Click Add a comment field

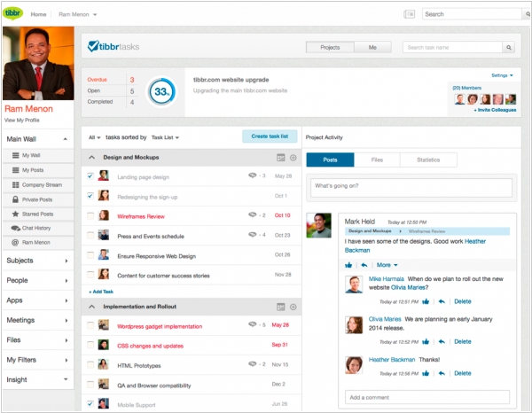(x=427, y=397)
